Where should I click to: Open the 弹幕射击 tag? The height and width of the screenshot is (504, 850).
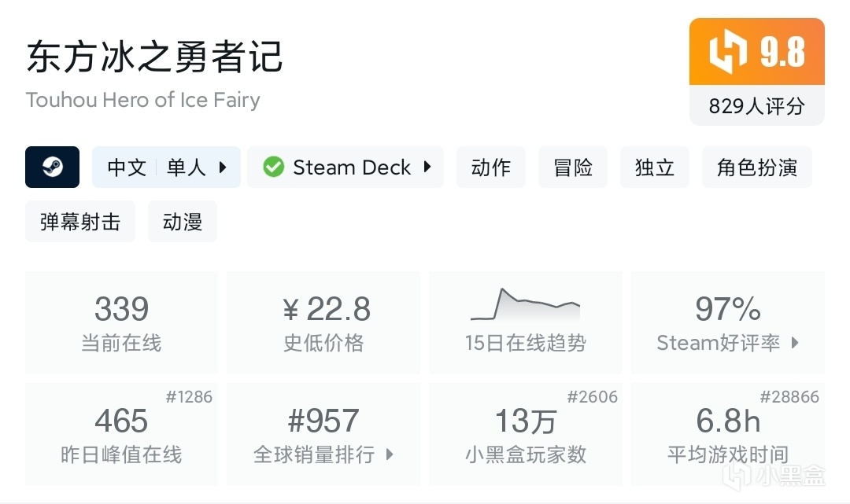click(80, 222)
